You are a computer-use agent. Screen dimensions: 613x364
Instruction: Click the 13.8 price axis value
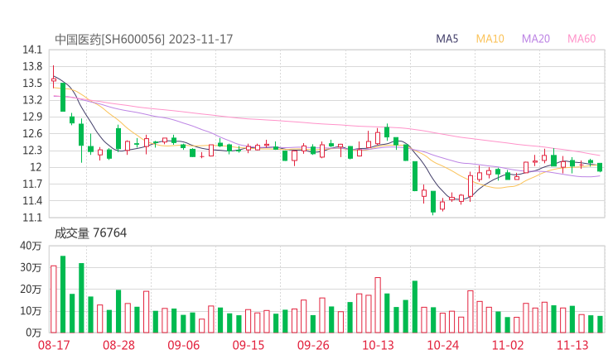[x=32, y=66]
